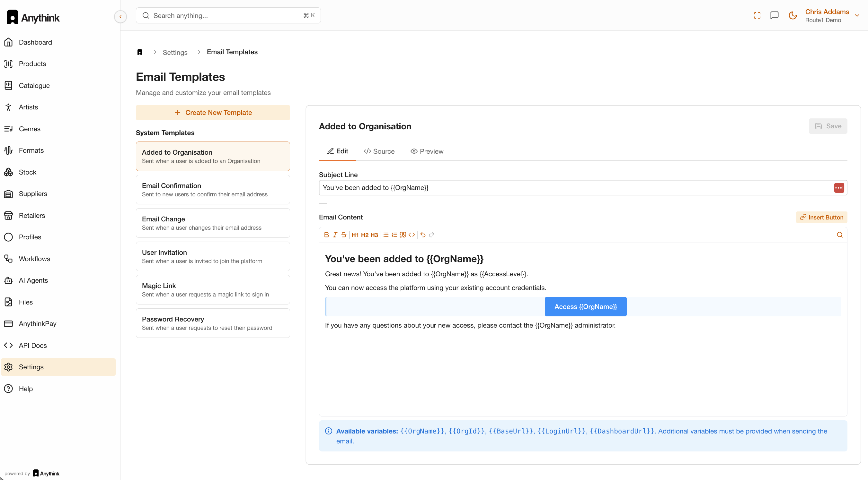Image resolution: width=868 pixels, height=480 pixels.
Task: Click the Insert Button link
Action: (x=821, y=217)
